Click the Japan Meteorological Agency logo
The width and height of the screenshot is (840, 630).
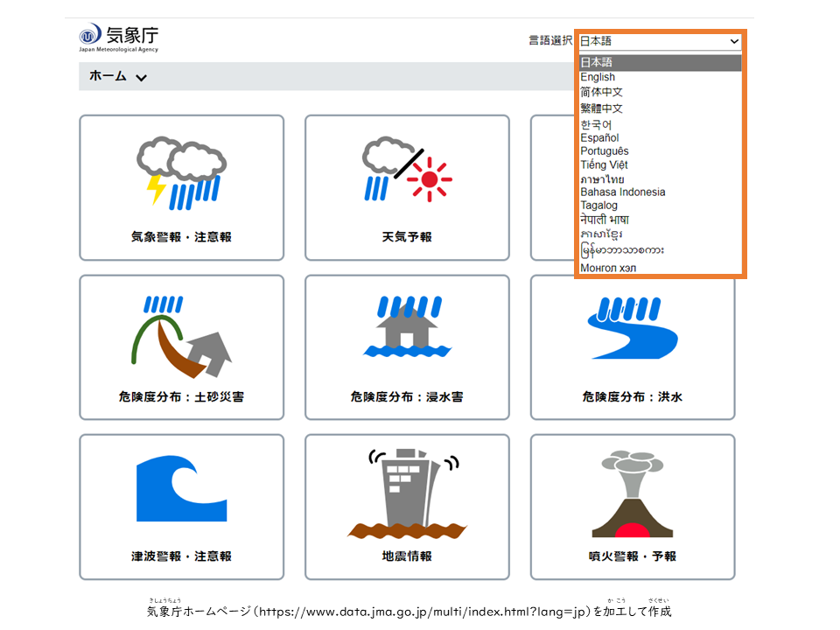pos(118,38)
